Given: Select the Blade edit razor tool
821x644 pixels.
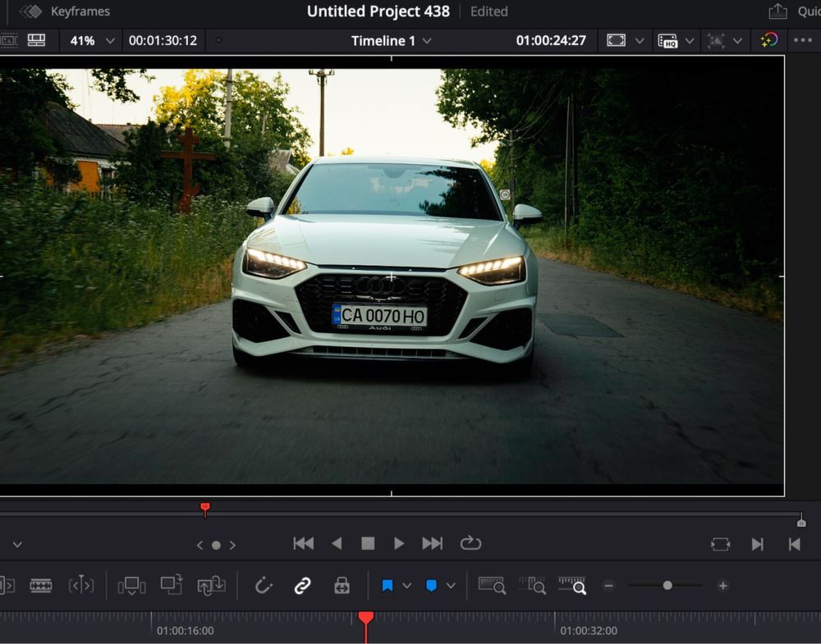Looking at the screenshot, I should pos(41,586).
